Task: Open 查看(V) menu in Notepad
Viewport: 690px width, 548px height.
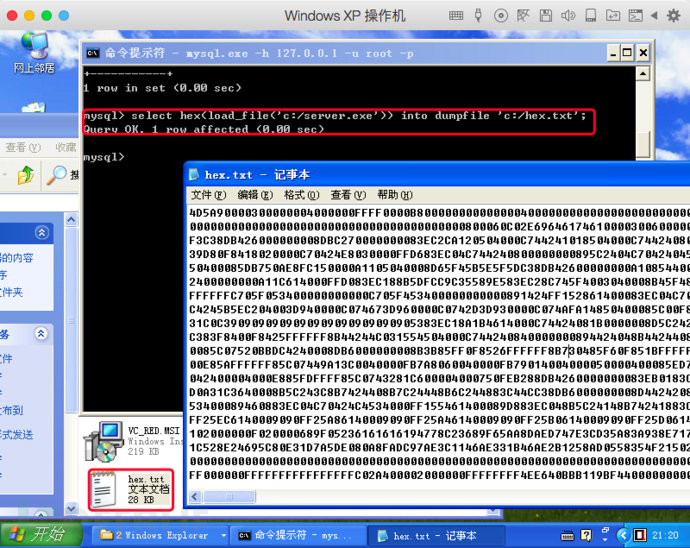Action: pos(348,195)
